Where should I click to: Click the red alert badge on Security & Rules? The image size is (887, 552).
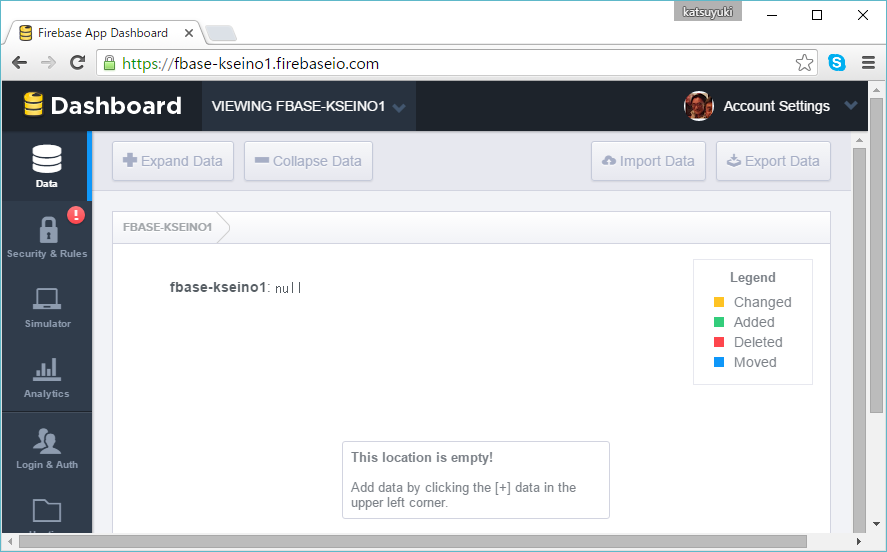(x=76, y=215)
